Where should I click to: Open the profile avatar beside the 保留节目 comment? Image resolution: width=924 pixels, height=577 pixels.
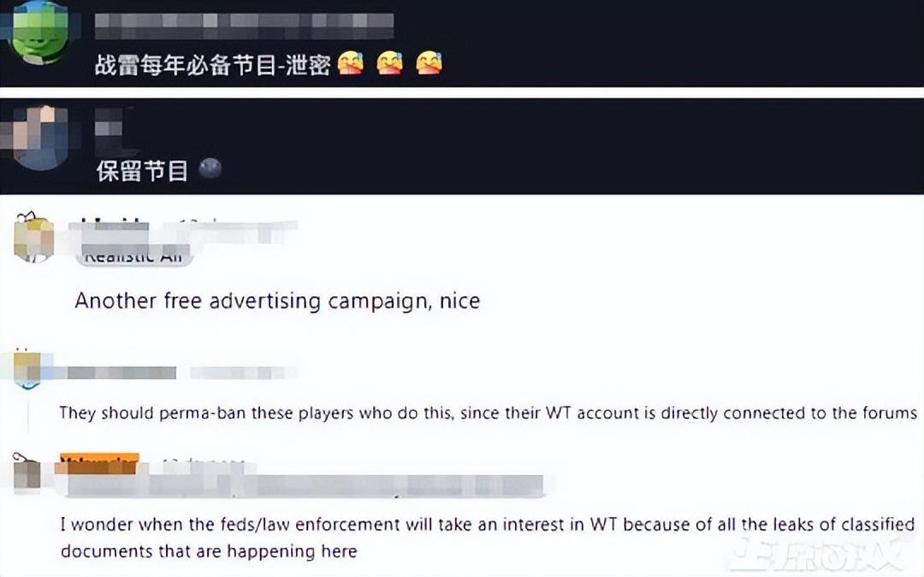coord(38,139)
